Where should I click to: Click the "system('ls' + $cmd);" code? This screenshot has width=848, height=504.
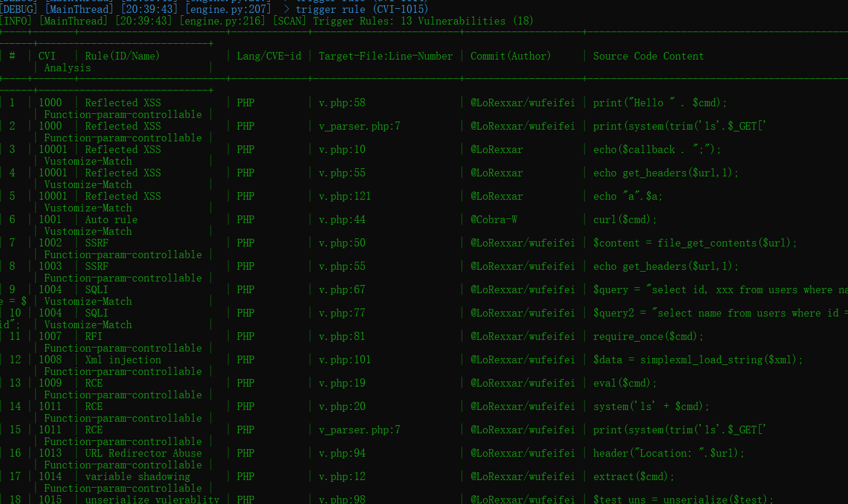coord(652,406)
